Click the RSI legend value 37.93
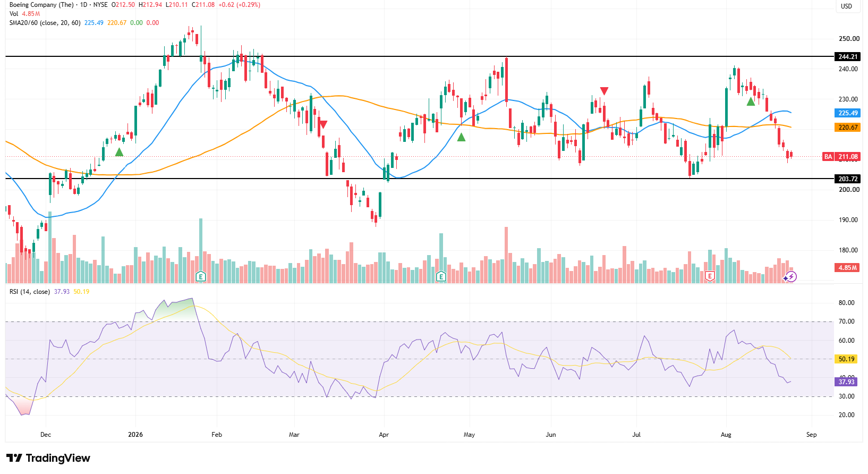This screenshot has height=474, width=868. (62, 292)
